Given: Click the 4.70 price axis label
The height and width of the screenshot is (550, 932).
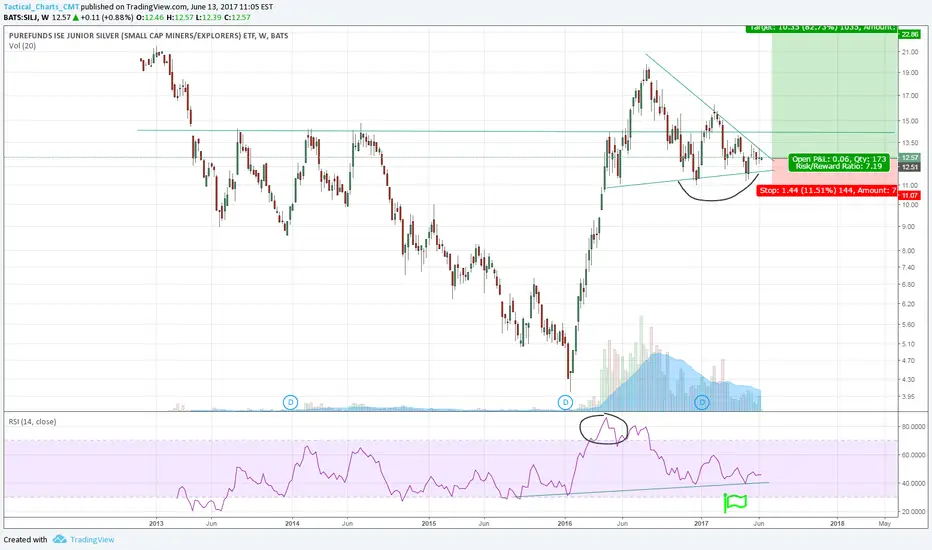Looking at the screenshot, I should tap(909, 360).
